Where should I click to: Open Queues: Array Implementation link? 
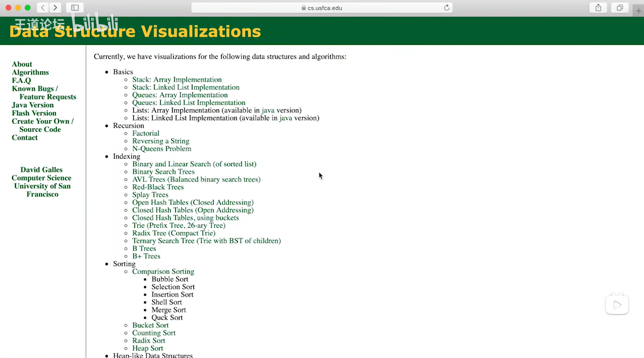(x=180, y=95)
